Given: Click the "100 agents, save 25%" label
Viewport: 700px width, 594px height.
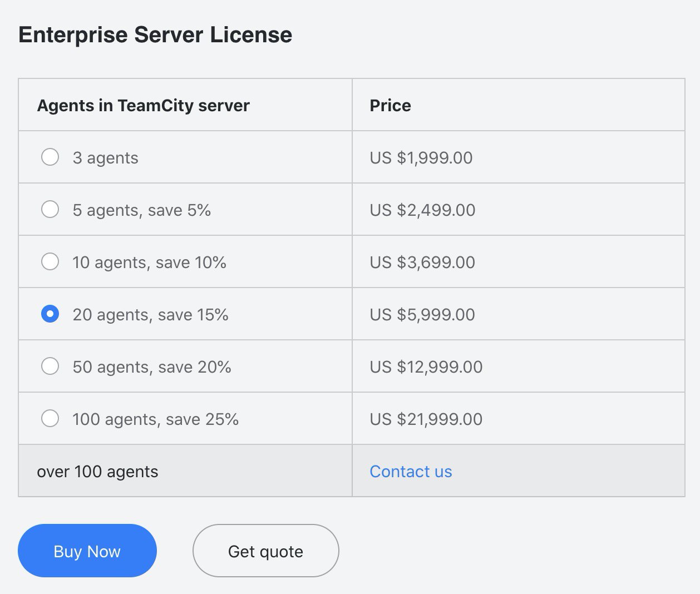Looking at the screenshot, I should [155, 419].
